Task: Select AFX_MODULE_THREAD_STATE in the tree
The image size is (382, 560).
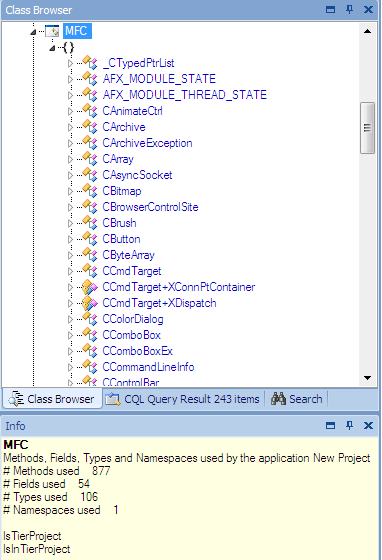Action: click(185, 95)
